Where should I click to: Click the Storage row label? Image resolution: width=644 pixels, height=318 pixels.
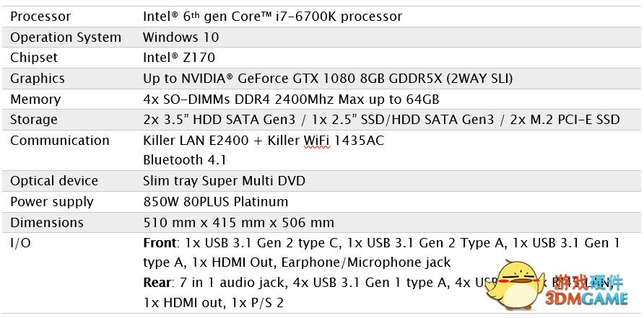point(34,120)
